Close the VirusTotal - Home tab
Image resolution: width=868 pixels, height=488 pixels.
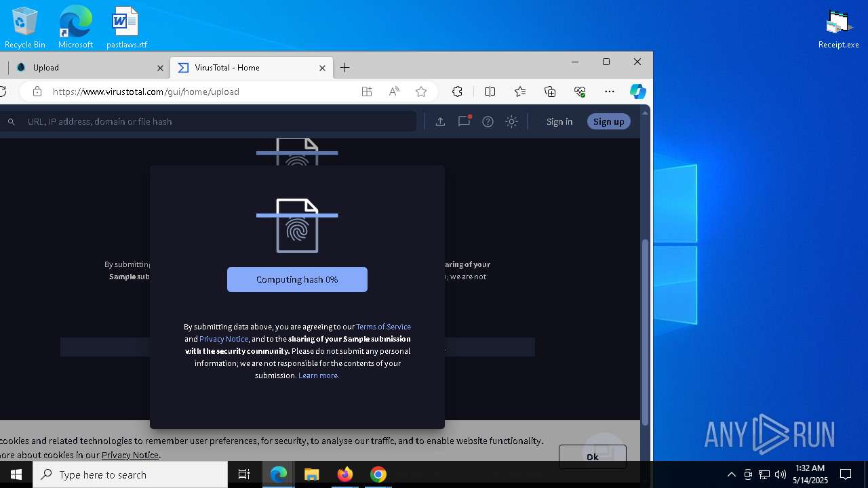coord(323,68)
